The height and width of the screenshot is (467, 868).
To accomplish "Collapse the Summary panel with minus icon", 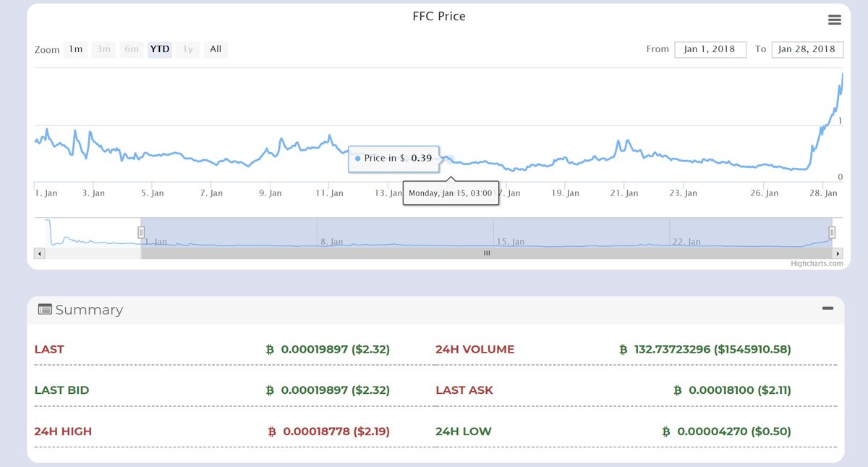I will click(828, 308).
